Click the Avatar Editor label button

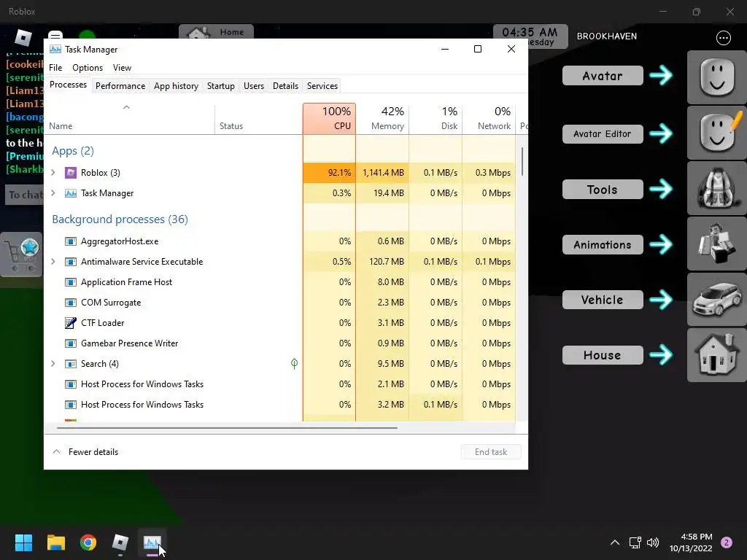pos(603,134)
